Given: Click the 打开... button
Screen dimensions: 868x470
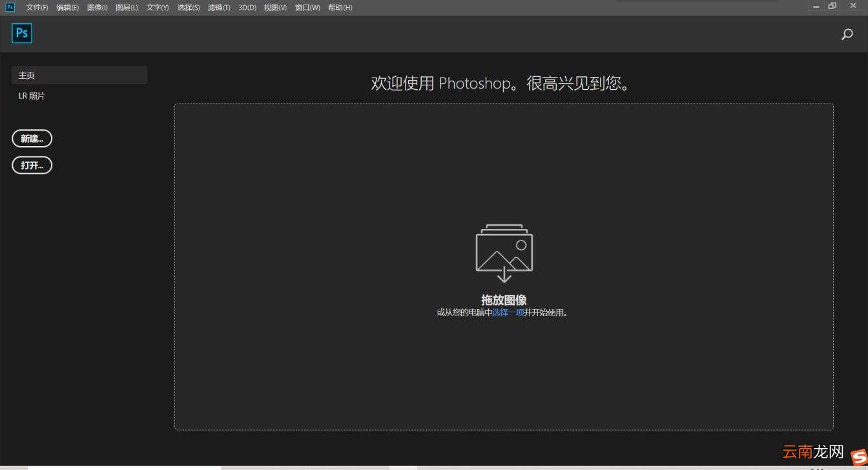Looking at the screenshot, I should click(32, 166).
